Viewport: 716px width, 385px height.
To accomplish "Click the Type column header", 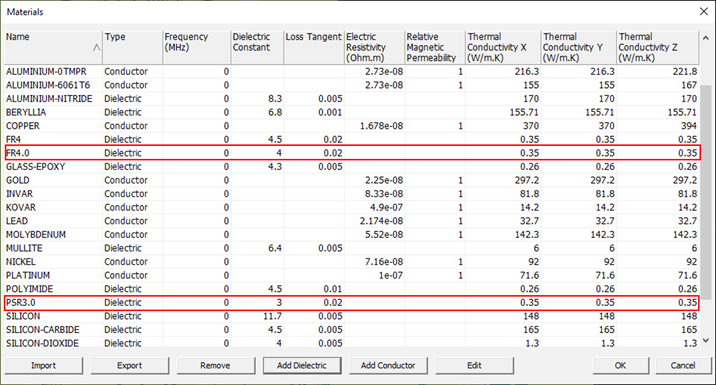I will tap(132, 47).
